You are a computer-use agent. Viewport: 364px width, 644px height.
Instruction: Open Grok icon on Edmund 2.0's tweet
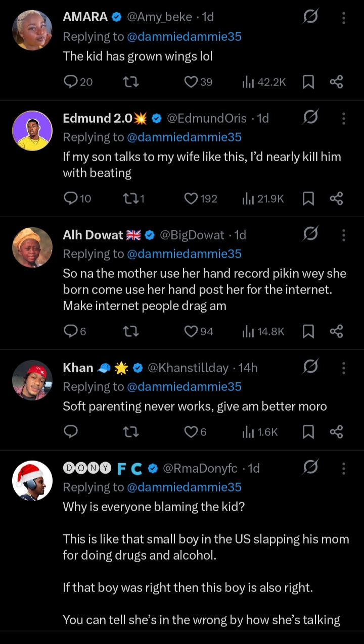tap(310, 118)
